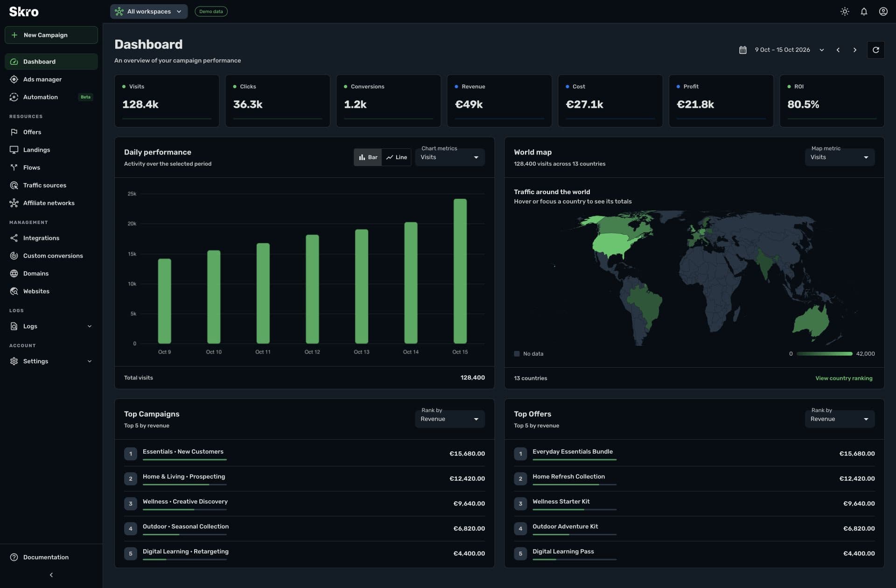Open Essentials · New Customers campaign
The height and width of the screenshot is (588, 896).
(304, 454)
